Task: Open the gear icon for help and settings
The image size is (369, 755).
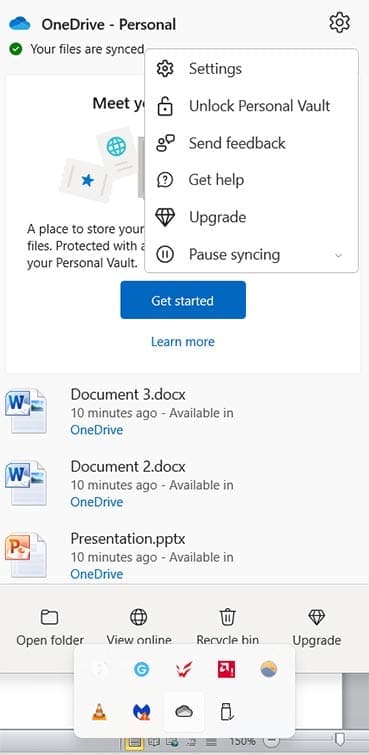Action: coord(339,23)
